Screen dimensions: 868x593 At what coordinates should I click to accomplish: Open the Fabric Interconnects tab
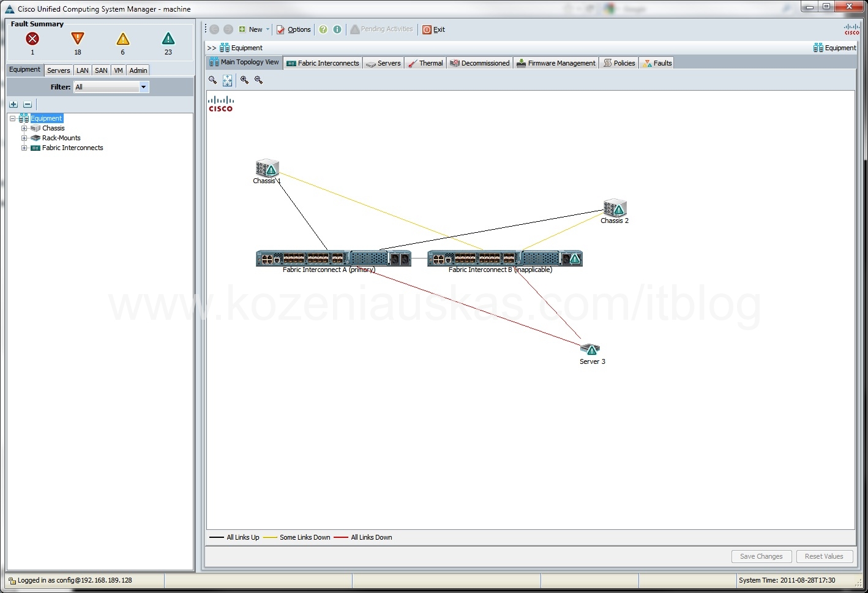pos(323,63)
